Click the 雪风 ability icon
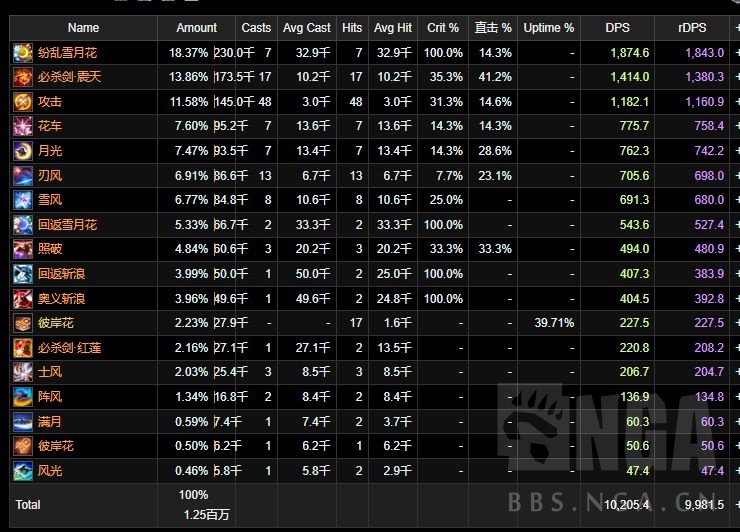 [x=22, y=200]
